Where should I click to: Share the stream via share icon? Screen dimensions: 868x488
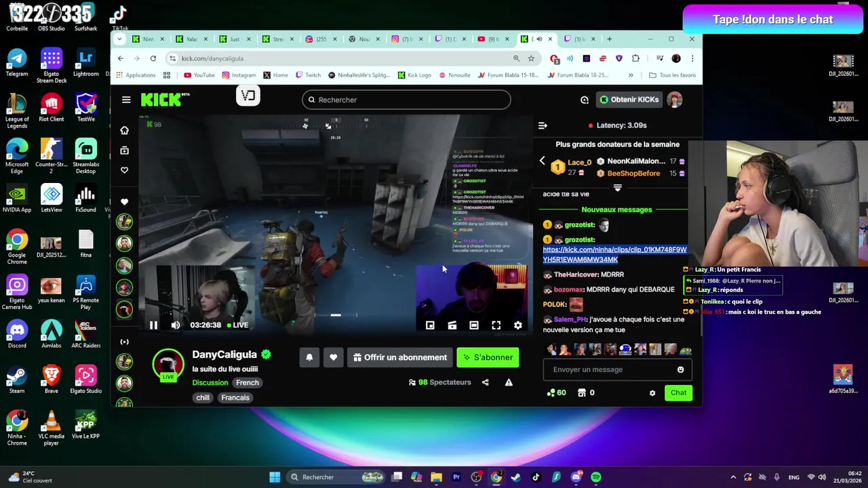click(485, 382)
